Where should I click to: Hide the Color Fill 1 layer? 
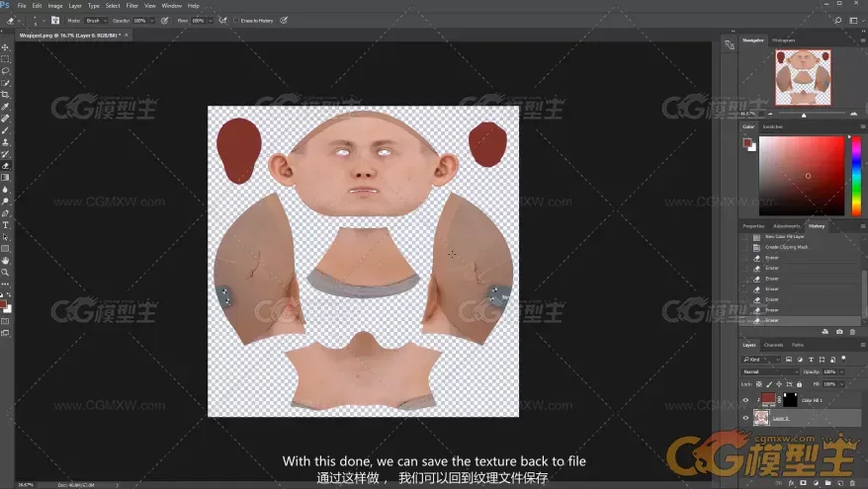[x=745, y=400]
